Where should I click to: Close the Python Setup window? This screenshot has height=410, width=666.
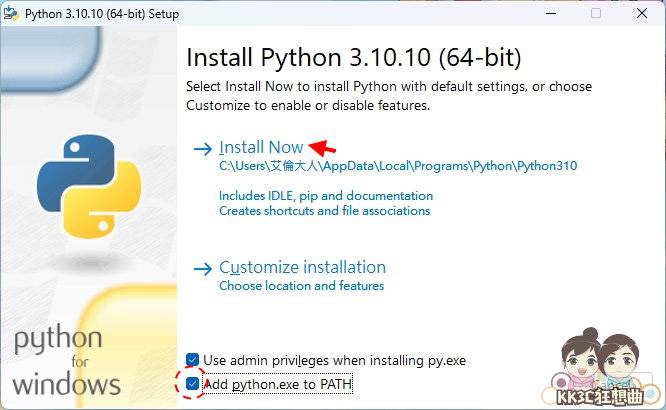click(642, 13)
